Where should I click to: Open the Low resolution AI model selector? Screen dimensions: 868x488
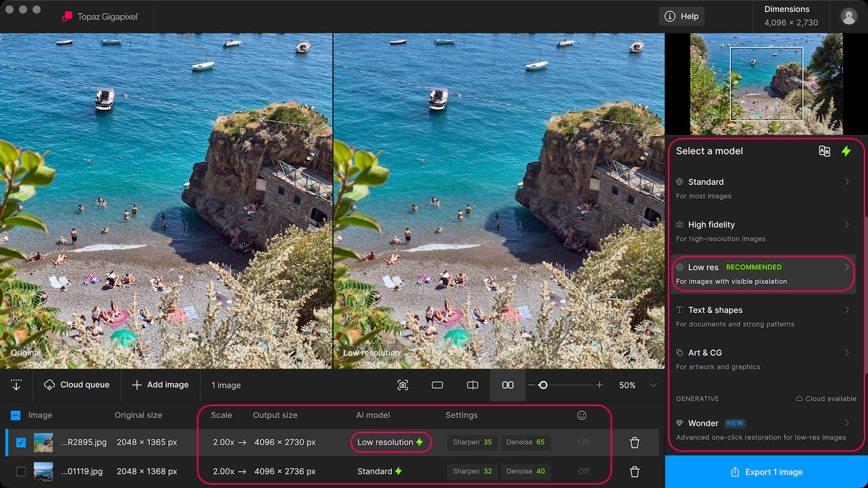[391, 443]
